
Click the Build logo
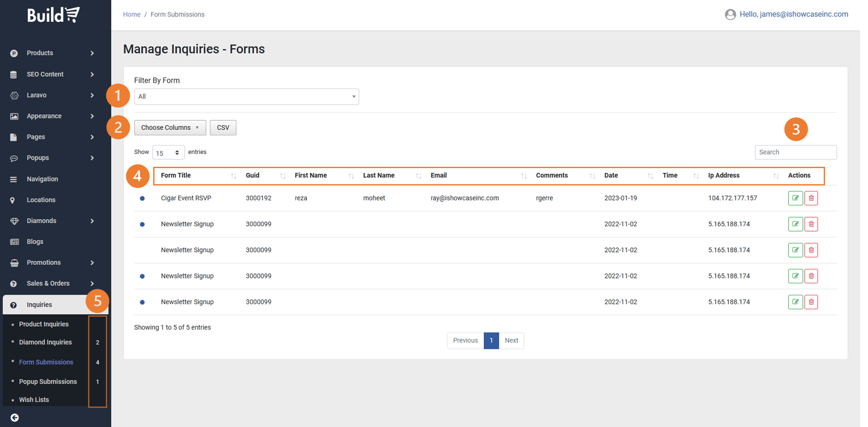point(53,15)
